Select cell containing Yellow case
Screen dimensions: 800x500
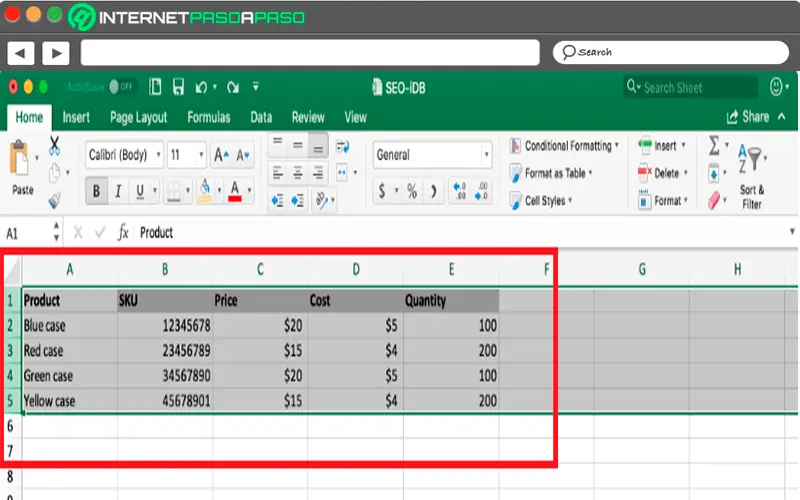(70, 401)
